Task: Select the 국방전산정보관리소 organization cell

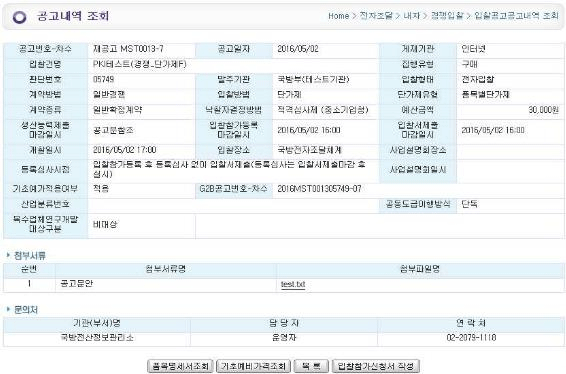Action: pos(97,338)
